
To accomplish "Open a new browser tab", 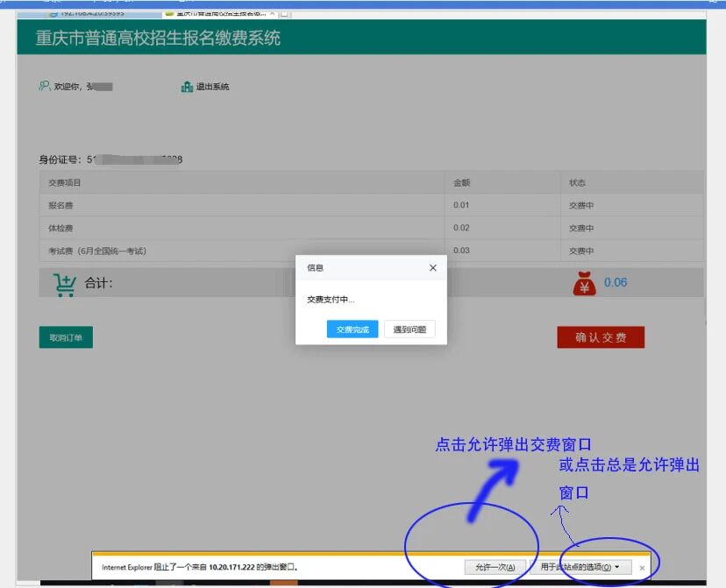I will click(286, 14).
